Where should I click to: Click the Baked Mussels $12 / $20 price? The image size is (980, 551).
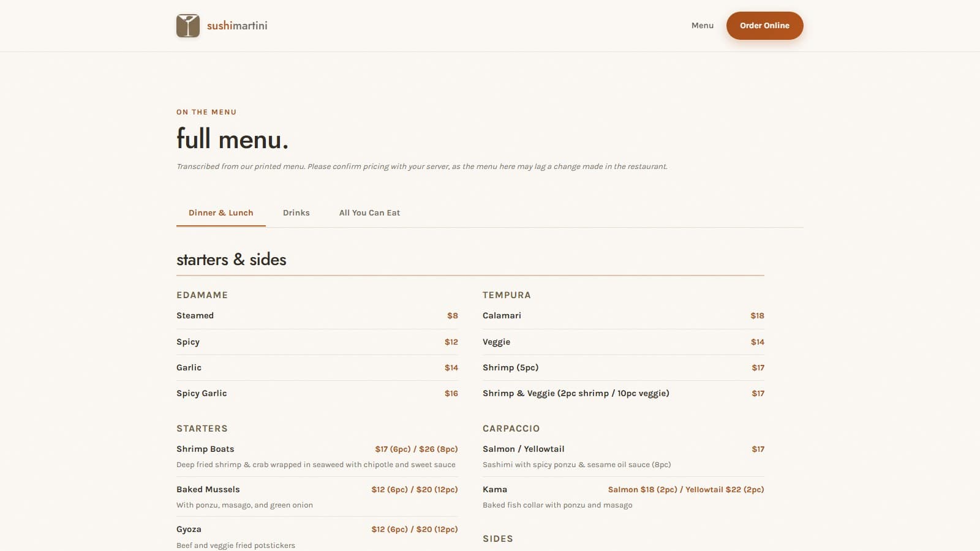[415, 490]
